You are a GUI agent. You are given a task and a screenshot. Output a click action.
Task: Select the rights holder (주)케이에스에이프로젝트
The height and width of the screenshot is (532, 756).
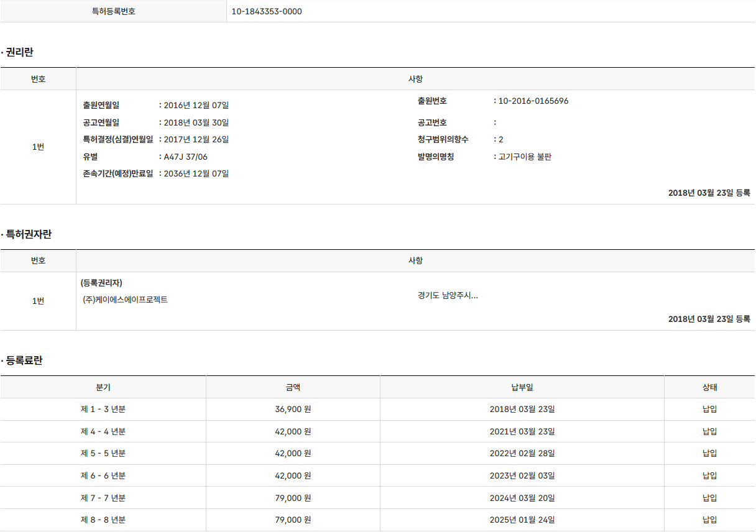tap(126, 300)
